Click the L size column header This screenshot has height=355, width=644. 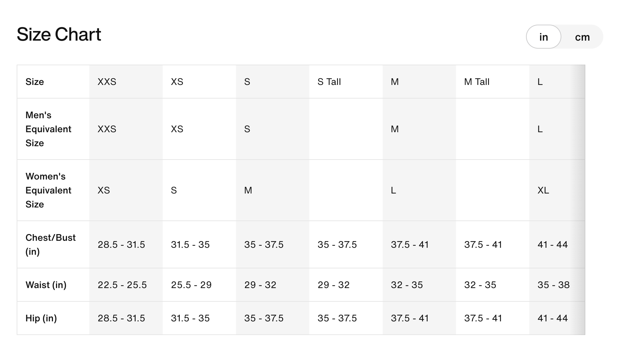tap(540, 82)
